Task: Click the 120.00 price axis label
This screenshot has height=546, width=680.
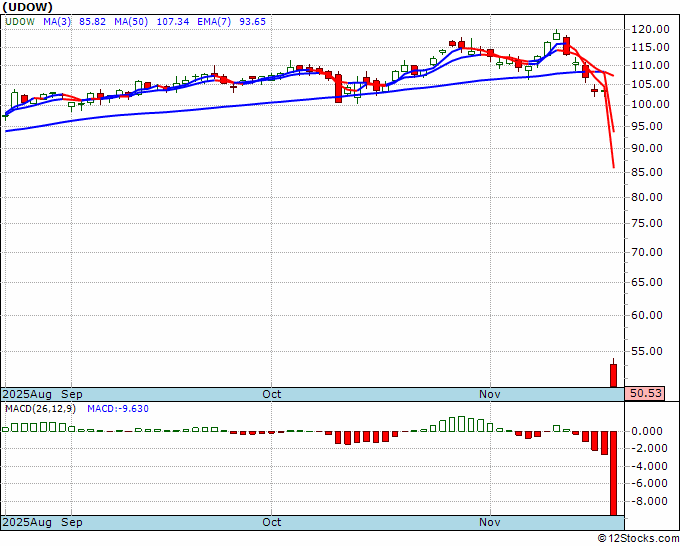Action: coord(650,29)
